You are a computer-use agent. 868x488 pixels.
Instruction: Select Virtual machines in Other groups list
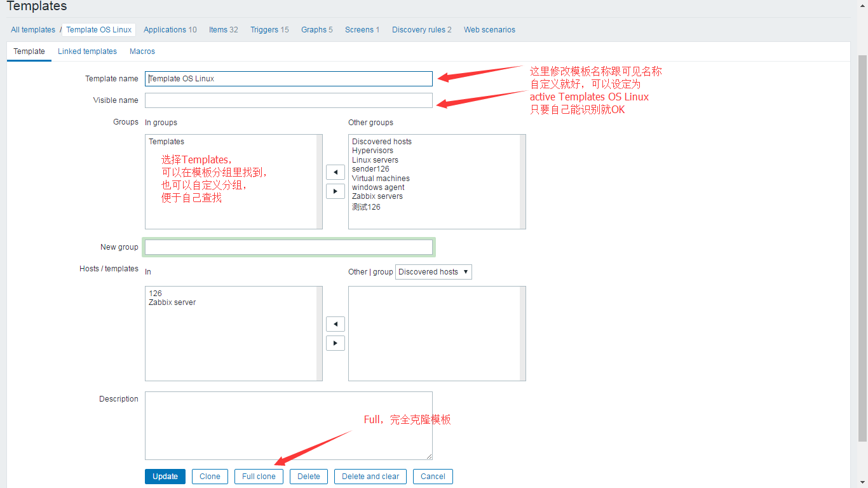pos(381,179)
